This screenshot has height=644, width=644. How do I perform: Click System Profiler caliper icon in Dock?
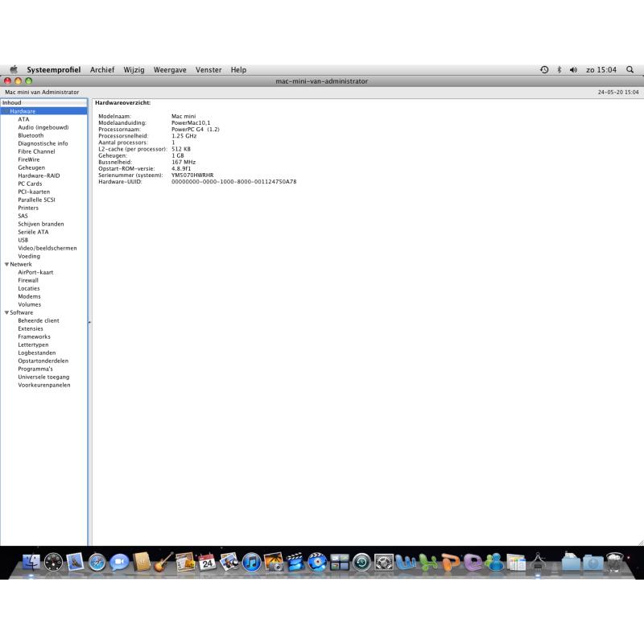(x=538, y=562)
